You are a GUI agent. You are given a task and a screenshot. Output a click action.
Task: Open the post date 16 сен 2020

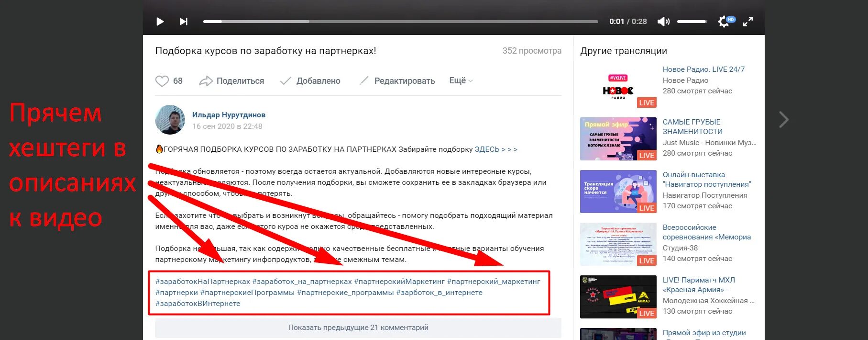[x=227, y=126]
